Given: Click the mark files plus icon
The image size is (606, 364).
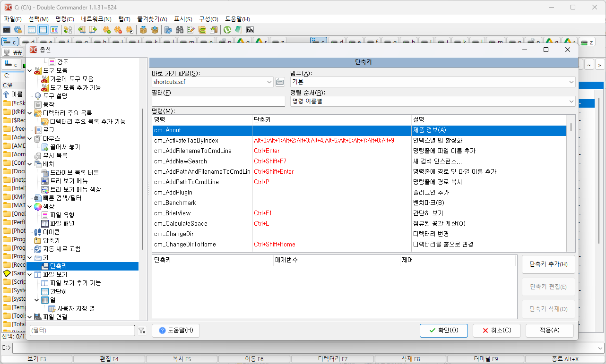Looking at the screenshot, I should click(107, 30).
